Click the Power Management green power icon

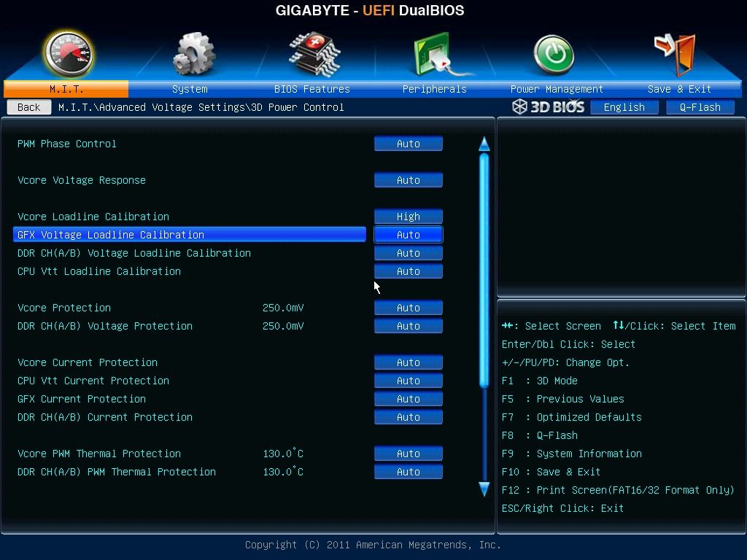554,55
